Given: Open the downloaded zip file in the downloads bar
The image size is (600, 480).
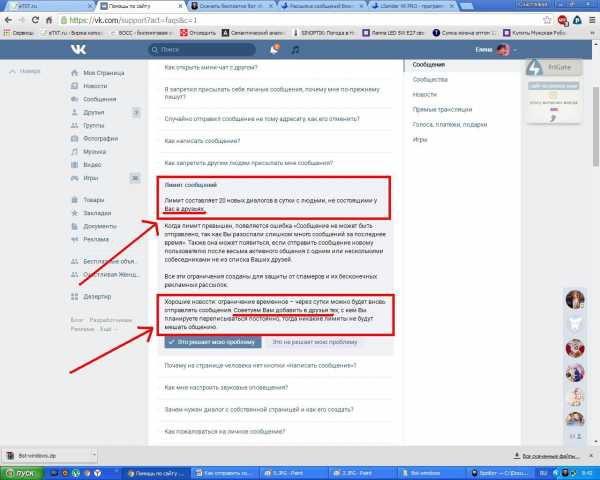Looking at the screenshot, I should tap(48, 455).
